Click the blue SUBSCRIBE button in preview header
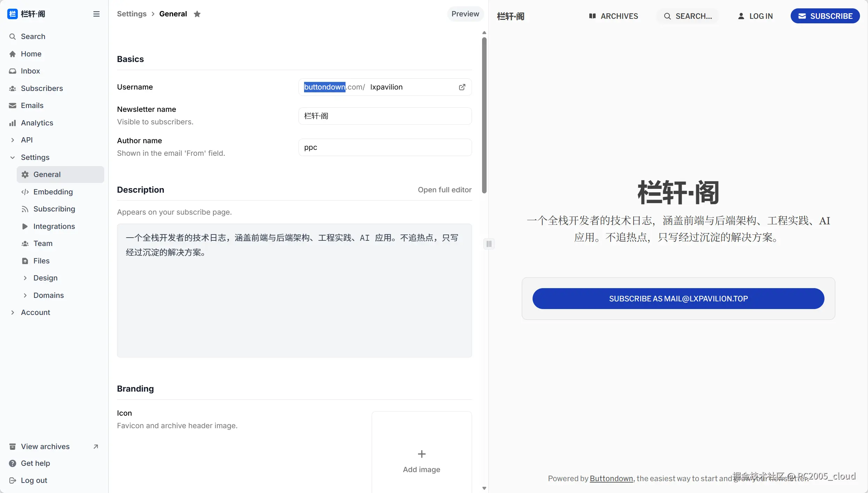The height and width of the screenshot is (493, 868). (825, 16)
